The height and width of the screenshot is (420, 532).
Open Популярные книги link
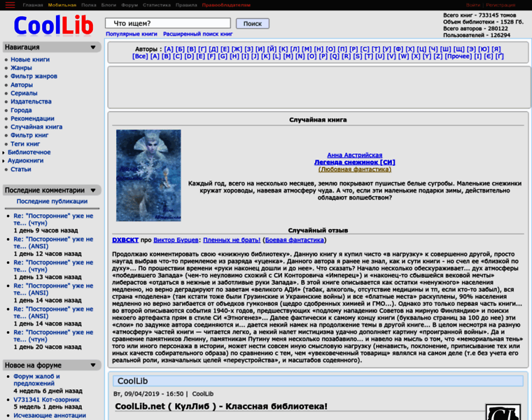point(132,34)
